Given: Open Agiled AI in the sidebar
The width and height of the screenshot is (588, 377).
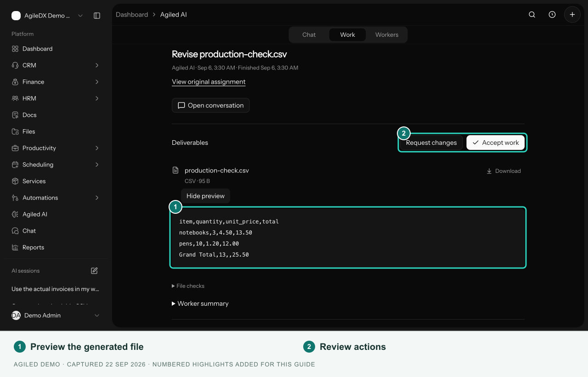Looking at the screenshot, I should 55,214.
